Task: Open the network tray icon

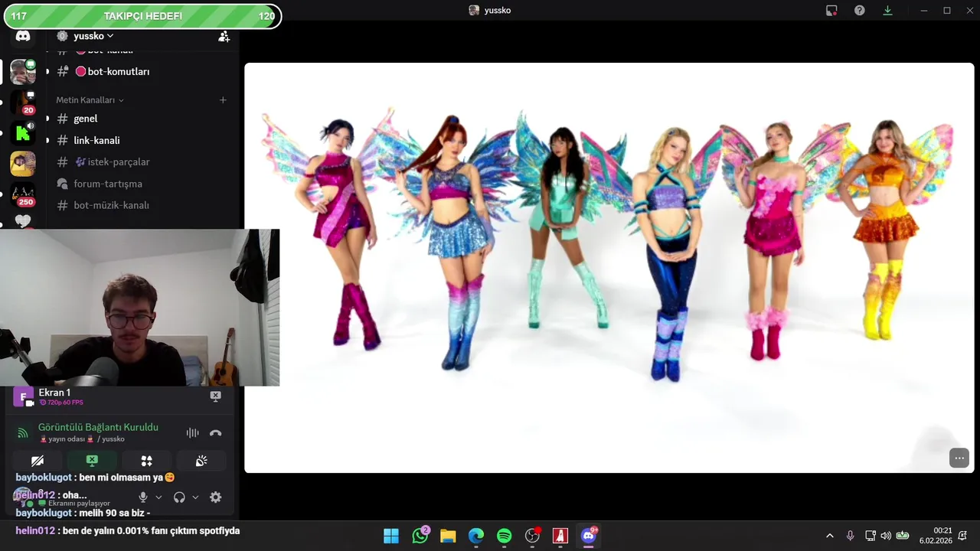Action: 870,536
